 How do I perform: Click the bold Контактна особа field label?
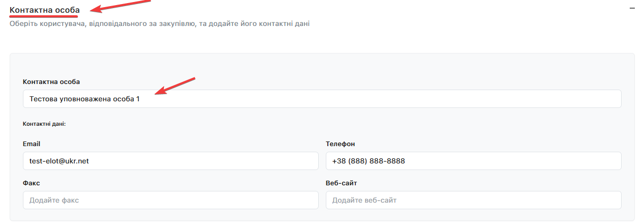tap(51, 81)
